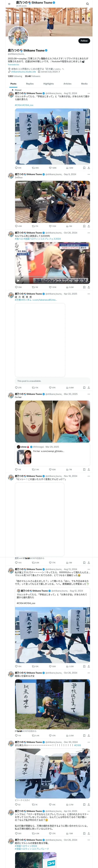The height and width of the screenshot is (868, 98).
Task: Switch to the Replies tab
Action: point(30,84)
